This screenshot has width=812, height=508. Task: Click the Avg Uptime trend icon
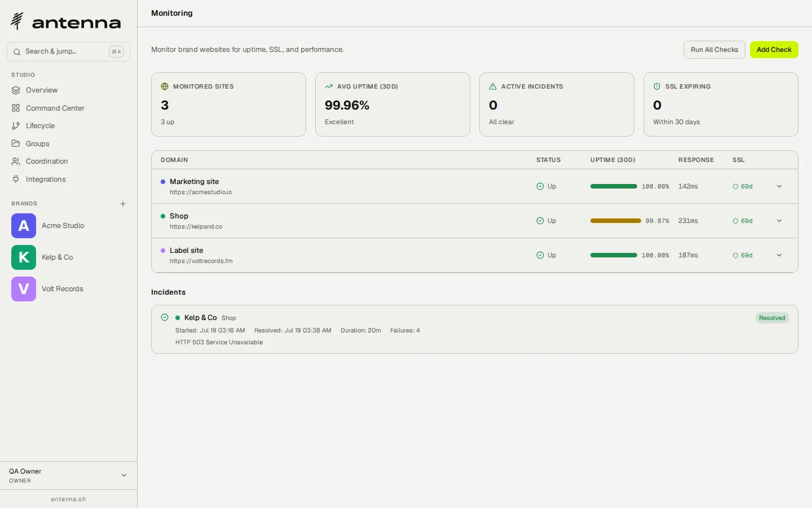click(x=329, y=86)
